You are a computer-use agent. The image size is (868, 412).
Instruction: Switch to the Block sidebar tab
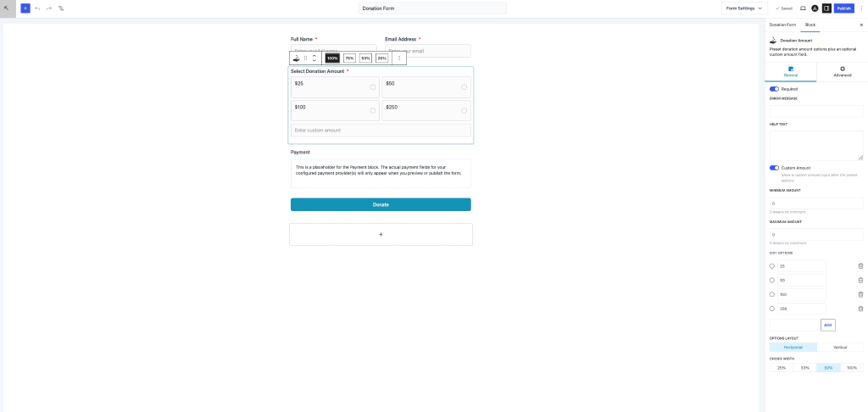pyautogui.click(x=810, y=25)
